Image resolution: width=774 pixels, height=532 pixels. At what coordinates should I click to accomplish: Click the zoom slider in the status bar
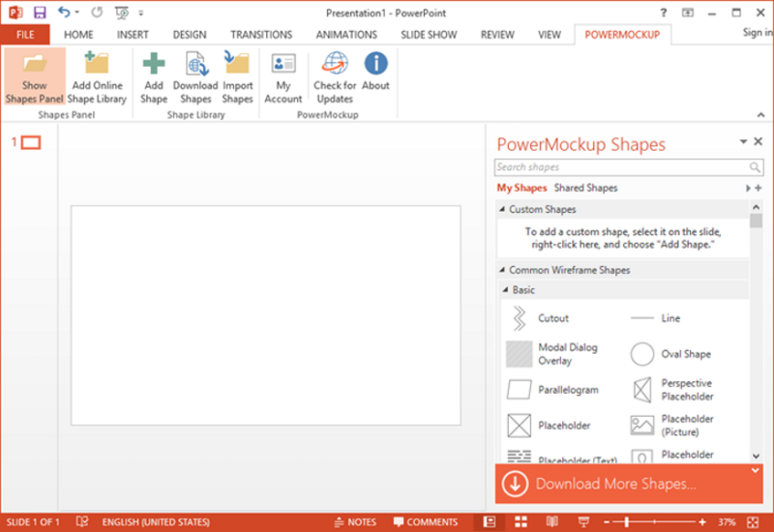click(654, 522)
